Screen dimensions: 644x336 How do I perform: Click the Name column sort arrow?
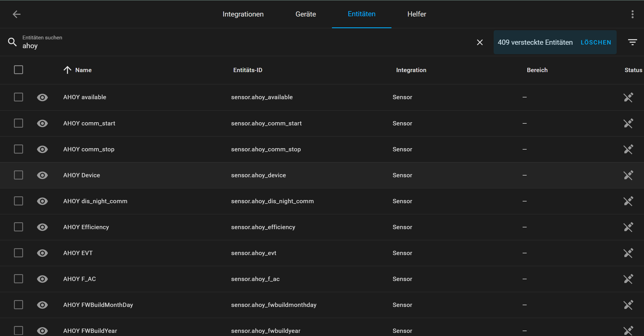click(x=67, y=70)
